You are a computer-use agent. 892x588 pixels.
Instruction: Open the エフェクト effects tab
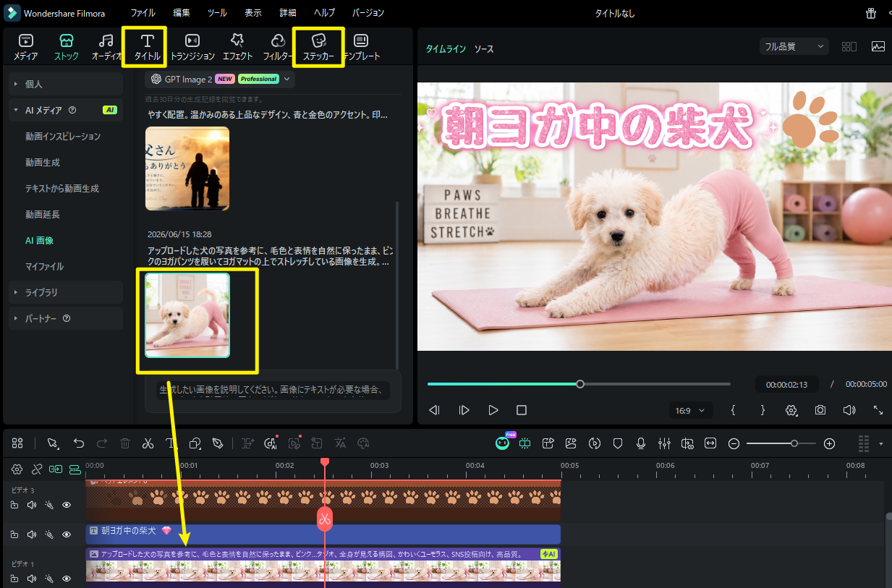[237, 46]
